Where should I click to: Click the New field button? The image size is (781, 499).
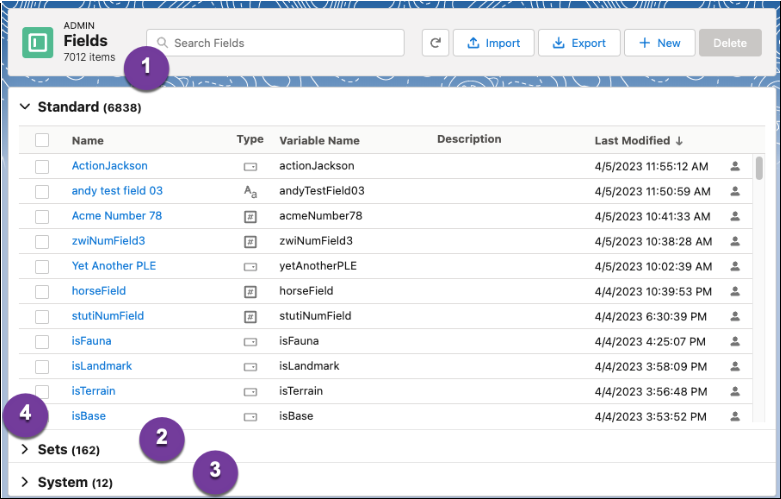point(659,43)
